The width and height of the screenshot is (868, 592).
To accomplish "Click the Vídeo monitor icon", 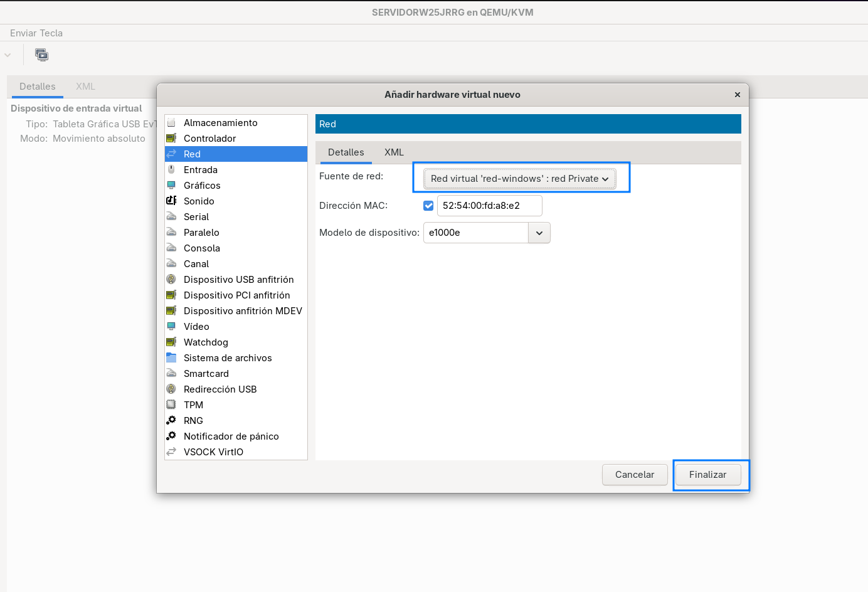I will [171, 327].
